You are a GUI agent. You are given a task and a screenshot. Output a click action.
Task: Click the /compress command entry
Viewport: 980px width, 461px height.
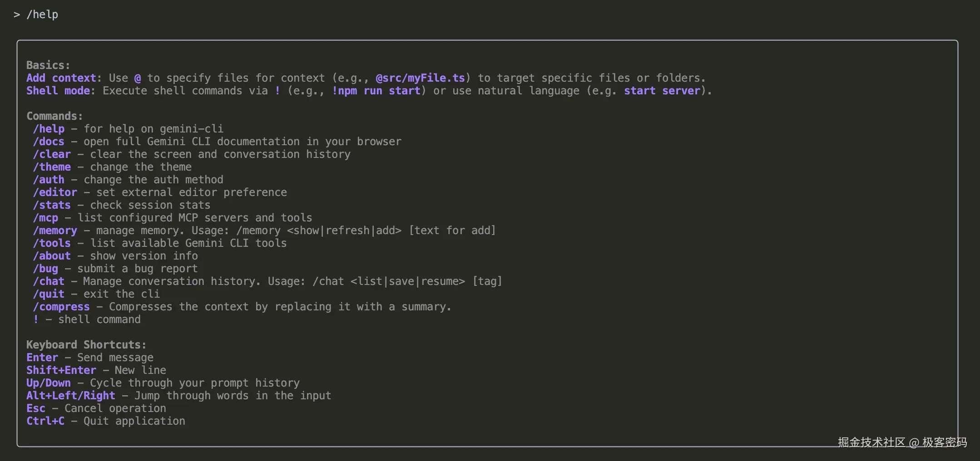point(61,307)
